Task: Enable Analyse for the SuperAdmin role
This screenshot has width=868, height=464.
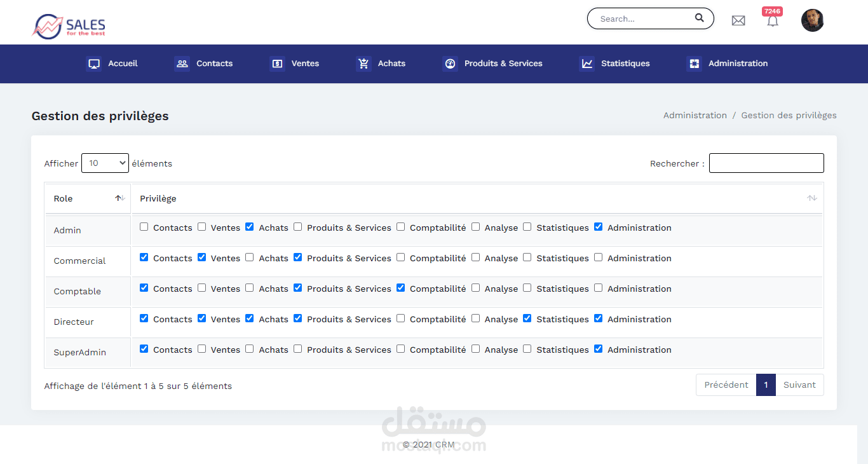Action: [475, 349]
